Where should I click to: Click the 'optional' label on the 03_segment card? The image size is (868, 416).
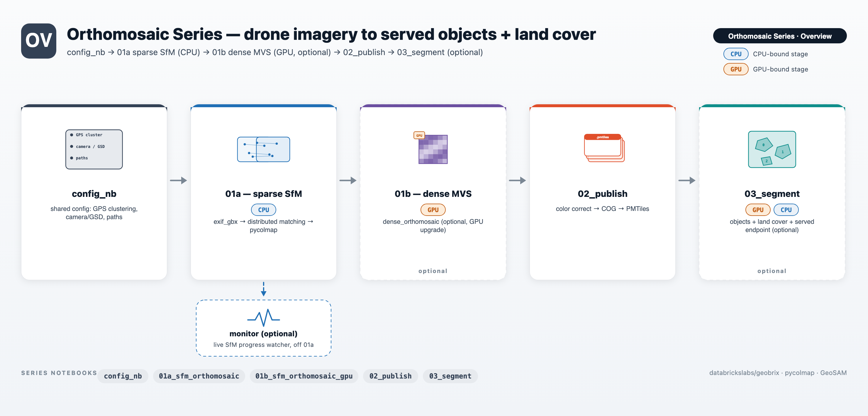[x=772, y=271]
